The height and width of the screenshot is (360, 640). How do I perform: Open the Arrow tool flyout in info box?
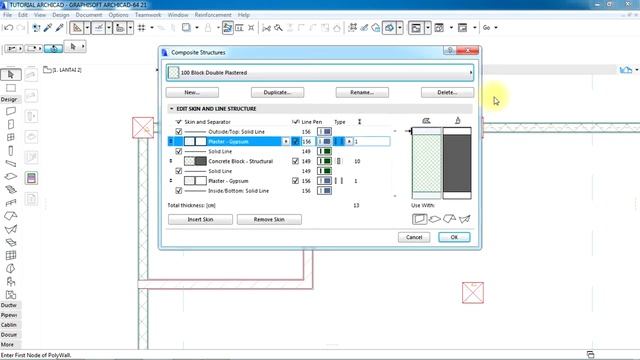coord(83,47)
